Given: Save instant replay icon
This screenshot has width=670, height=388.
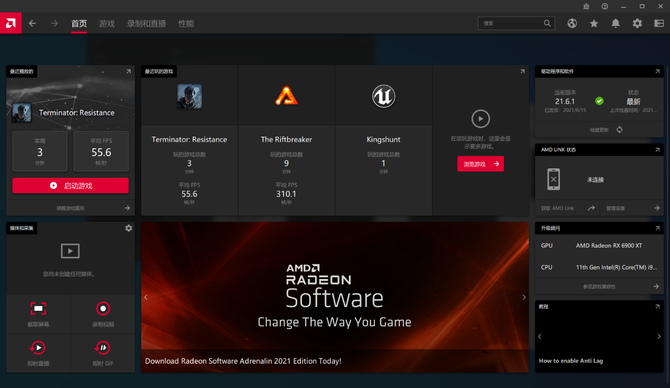Looking at the screenshot, I should [38, 347].
